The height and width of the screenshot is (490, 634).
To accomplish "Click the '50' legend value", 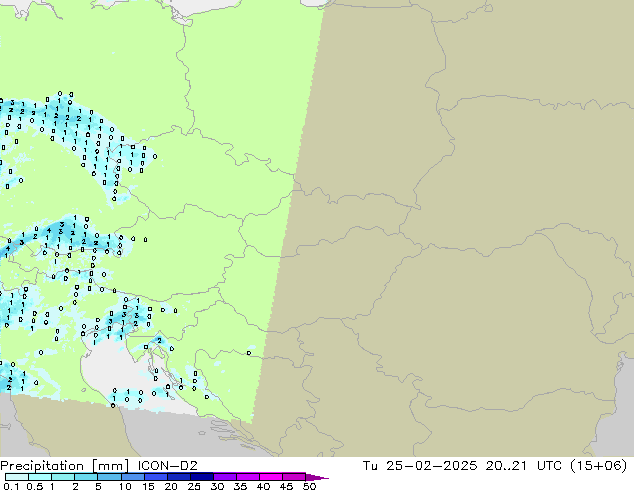I will point(310,486).
